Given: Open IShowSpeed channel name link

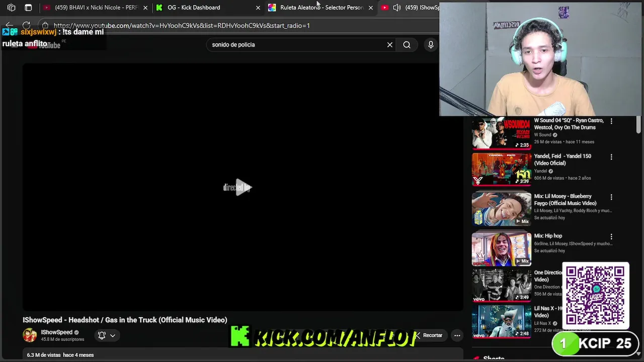Looking at the screenshot, I should (x=56, y=332).
